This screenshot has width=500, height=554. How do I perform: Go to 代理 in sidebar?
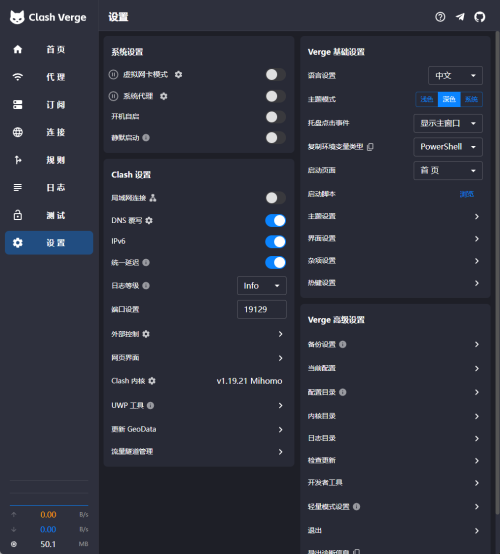tap(49, 77)
